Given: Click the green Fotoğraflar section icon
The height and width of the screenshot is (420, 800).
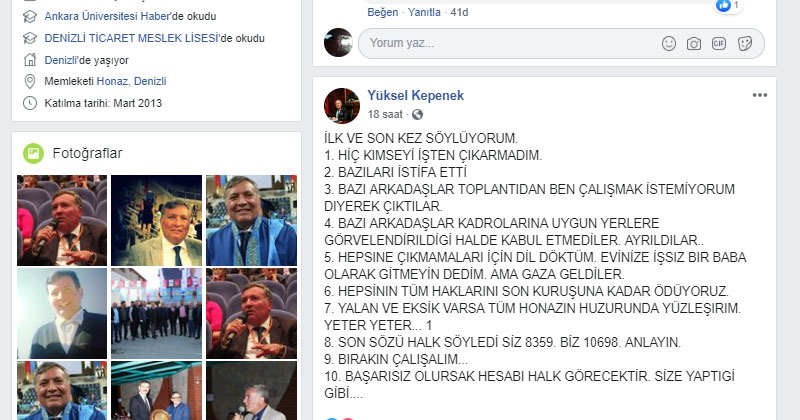Looking at the screenshot, I should 33,153.
